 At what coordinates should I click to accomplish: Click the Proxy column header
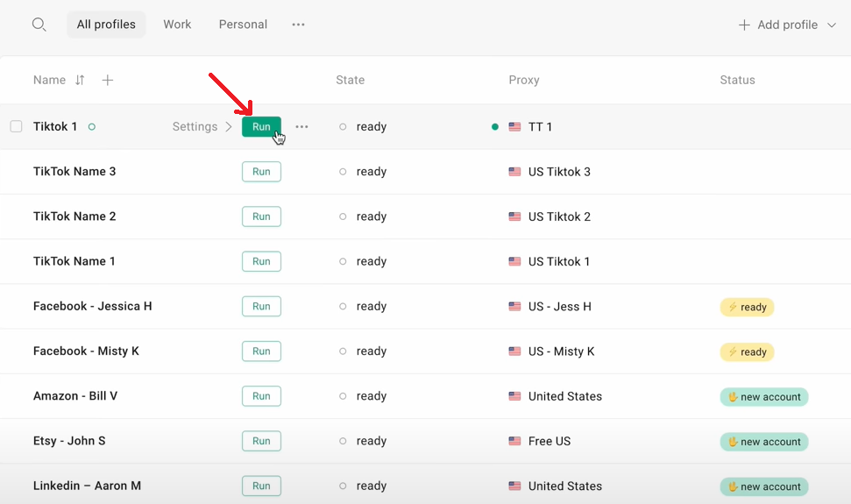tap(524, 81)
